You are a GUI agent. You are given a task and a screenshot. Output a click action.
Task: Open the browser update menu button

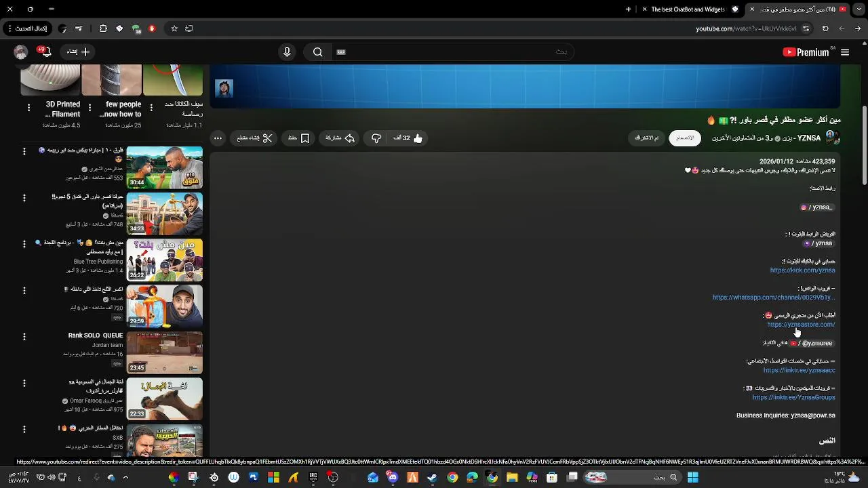coord(28,28)
